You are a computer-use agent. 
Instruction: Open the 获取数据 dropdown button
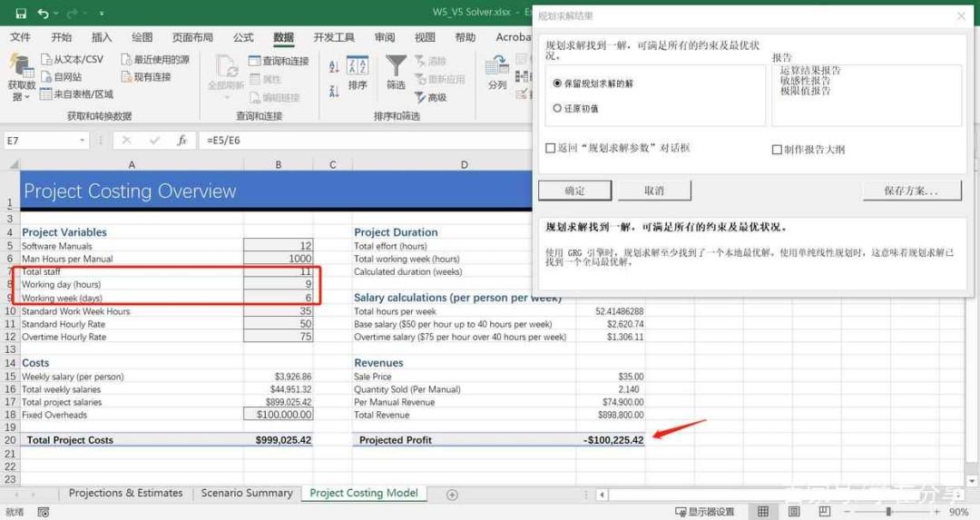point(21,78)
